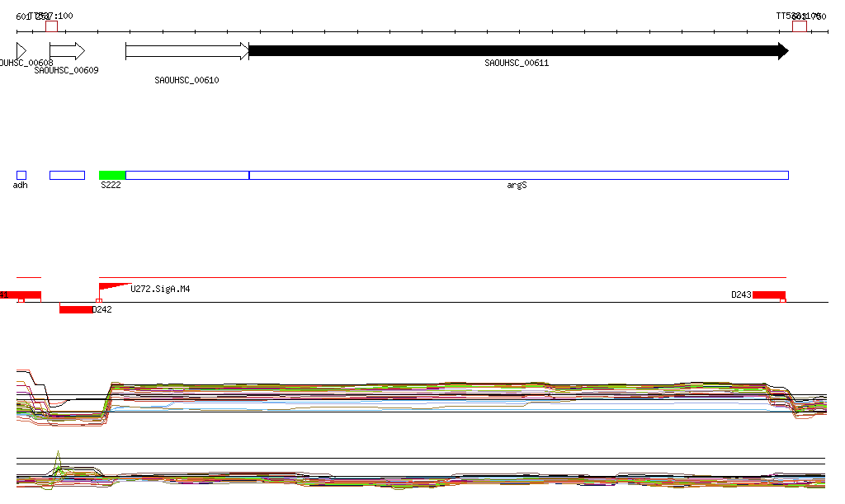Select the small blue adh annotation box
This screenshot has height=504, width=845.
tap(21, 175)
